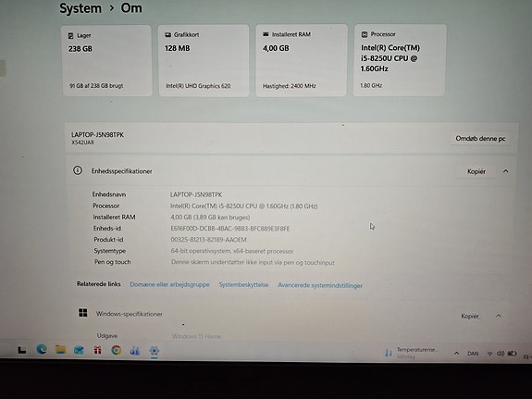532x399 pixels.
Task: Open Avancerede systemindstillinger link
Action: click(x=320, y=285)
